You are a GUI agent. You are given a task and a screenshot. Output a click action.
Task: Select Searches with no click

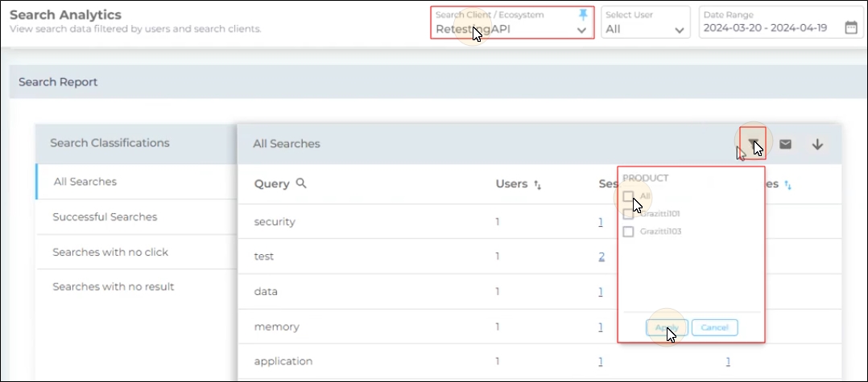tap(110, 252)
